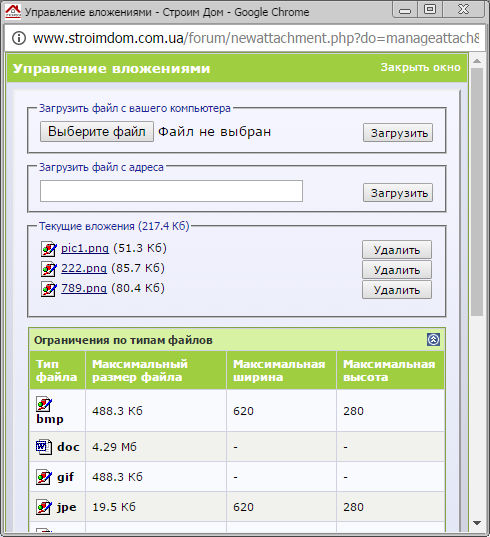Click the bmp file type icon
The image size is (490, 537).
pos(44,404)
